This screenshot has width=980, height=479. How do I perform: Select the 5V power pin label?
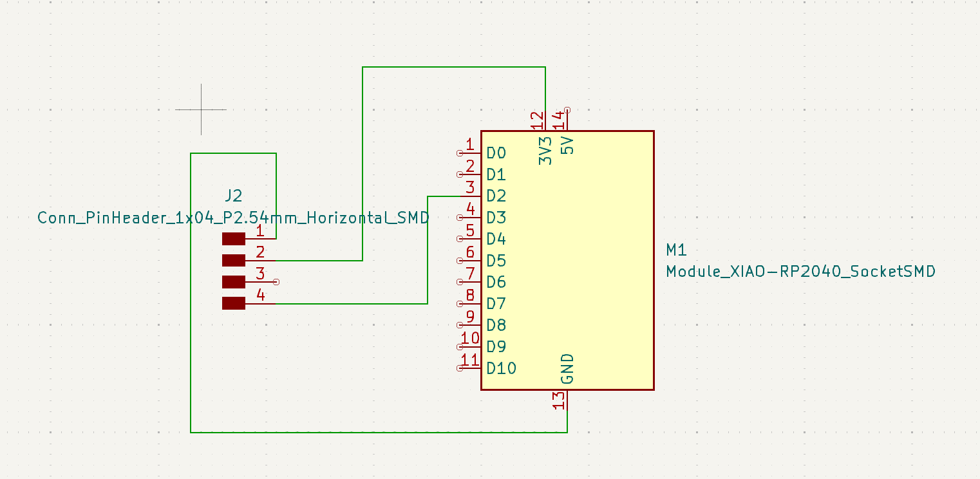point(567,146)
